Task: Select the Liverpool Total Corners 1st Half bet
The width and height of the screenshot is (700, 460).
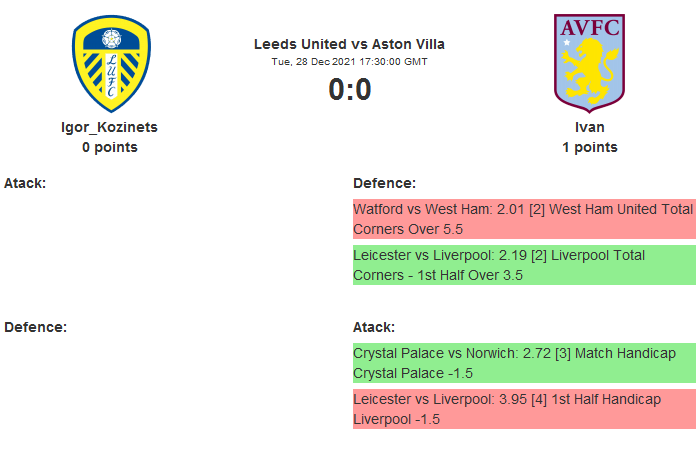Action: 524,265
